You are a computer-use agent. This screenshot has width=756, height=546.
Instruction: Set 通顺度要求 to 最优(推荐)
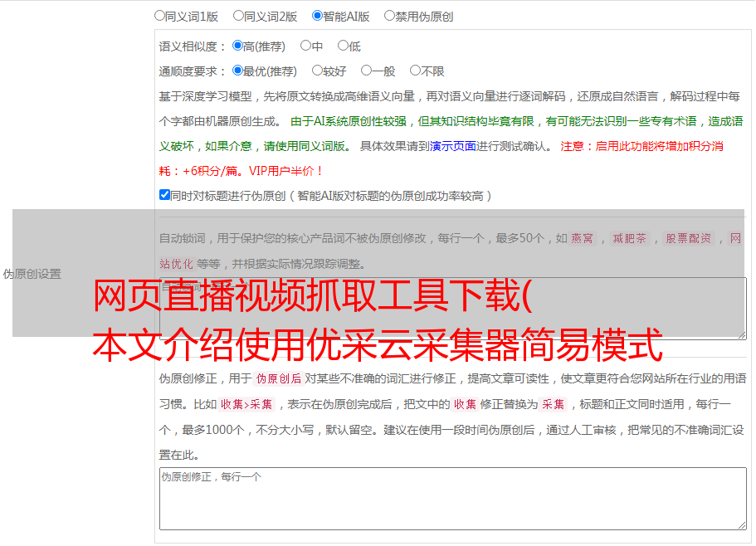[237, 71]
